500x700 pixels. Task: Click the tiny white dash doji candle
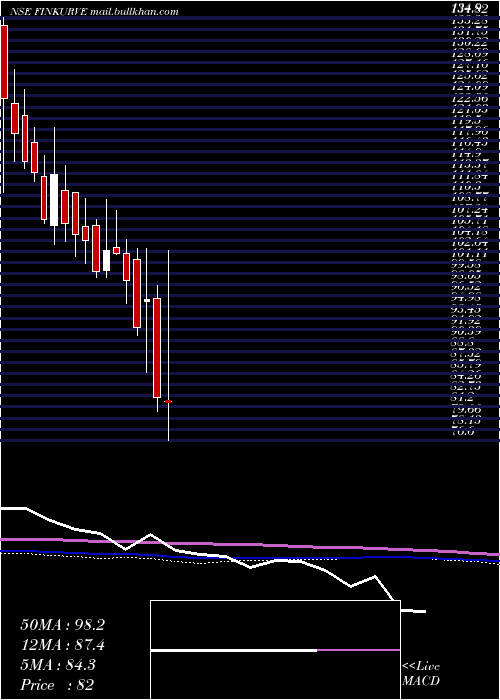[147, 300]
